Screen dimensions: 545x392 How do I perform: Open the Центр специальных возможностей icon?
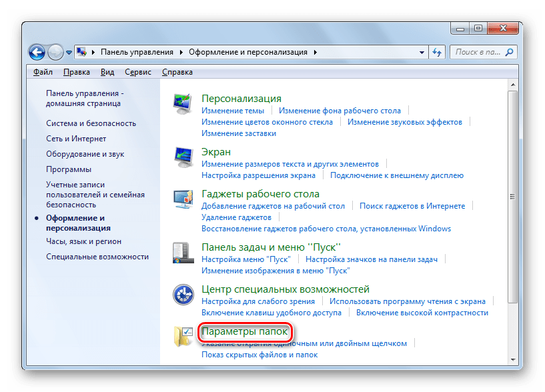tap(182, 295)
